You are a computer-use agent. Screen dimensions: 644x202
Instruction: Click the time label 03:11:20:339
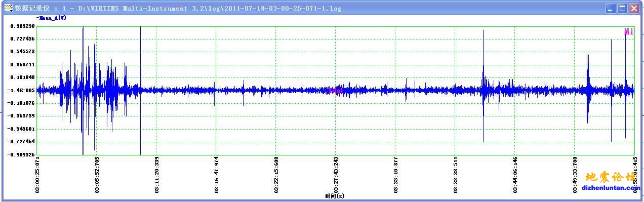[157, 175]
